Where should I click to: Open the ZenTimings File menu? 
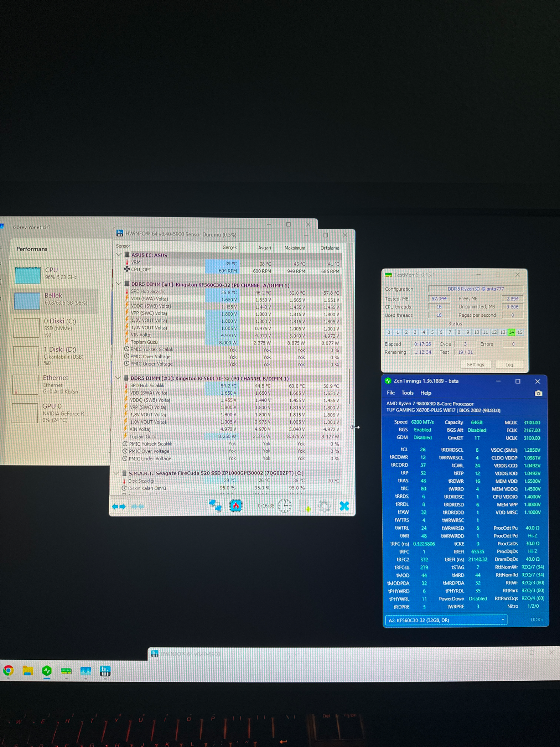(x=391, y=393)
